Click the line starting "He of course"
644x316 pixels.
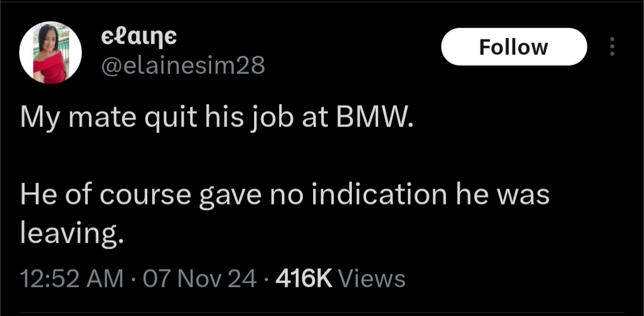point(285,196)
